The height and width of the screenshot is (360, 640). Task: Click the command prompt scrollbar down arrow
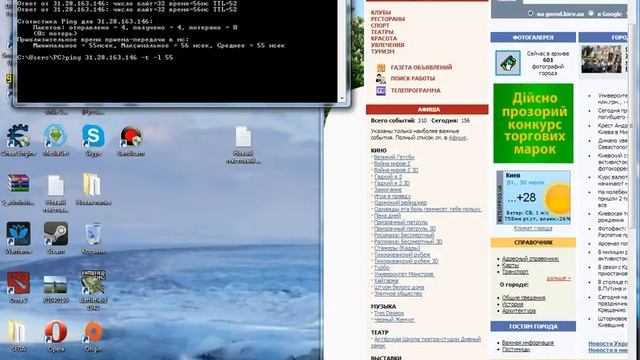[342, 98]
